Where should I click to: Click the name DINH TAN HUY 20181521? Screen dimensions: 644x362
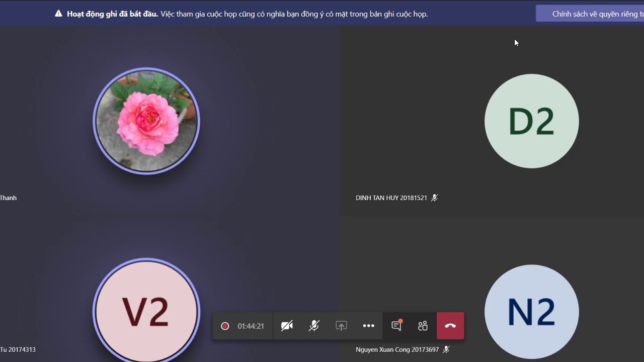pyautogui.click(x=391, y=198)
